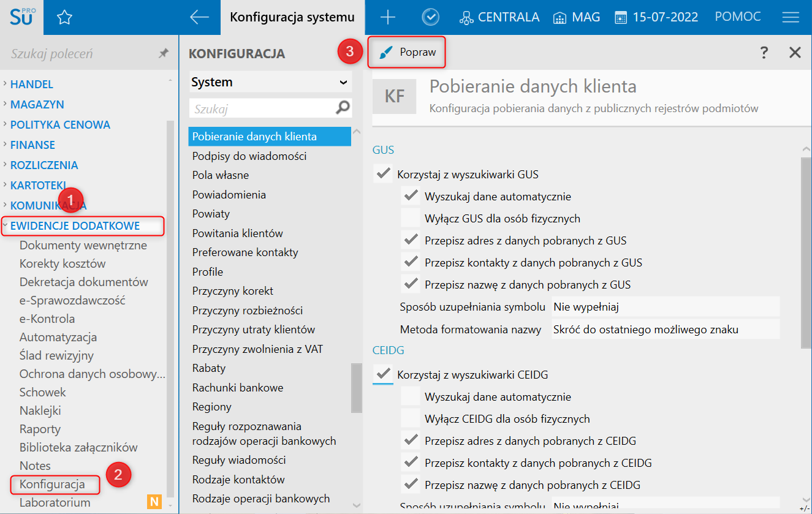This screenshot has height=514, width=812.
Task: Click the configuration list scrollbar thumb
Action: tap(356, 388)
